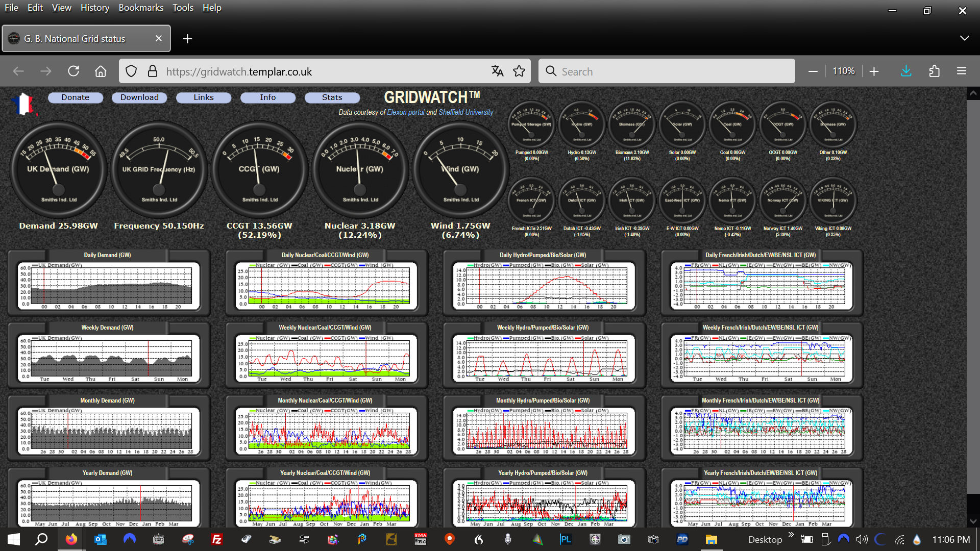The height and width of the screenshot is (551, 980).
Task: Click the Donate button
Action: click(75, 97)
